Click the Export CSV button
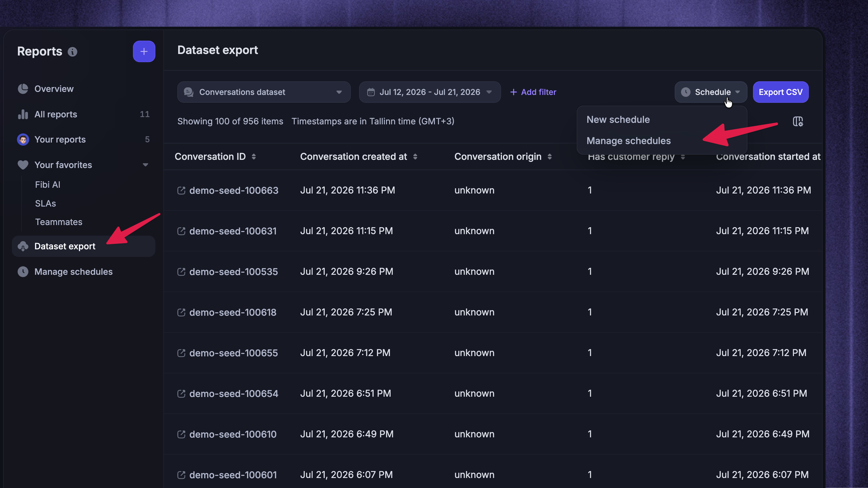This screenshot has width=868, height=488. click(780, 92)
